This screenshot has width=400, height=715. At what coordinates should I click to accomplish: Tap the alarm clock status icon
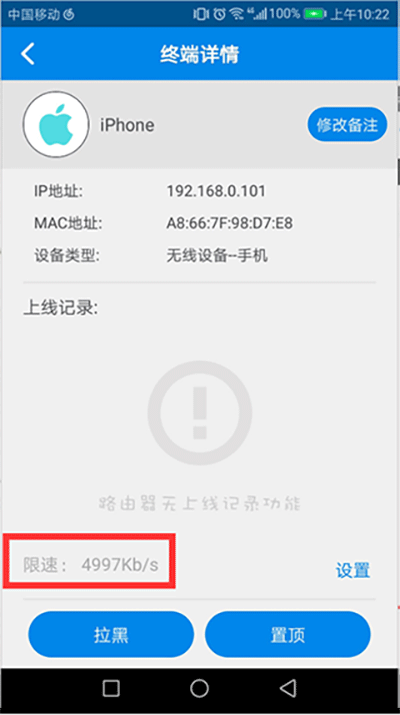[219, 14]
